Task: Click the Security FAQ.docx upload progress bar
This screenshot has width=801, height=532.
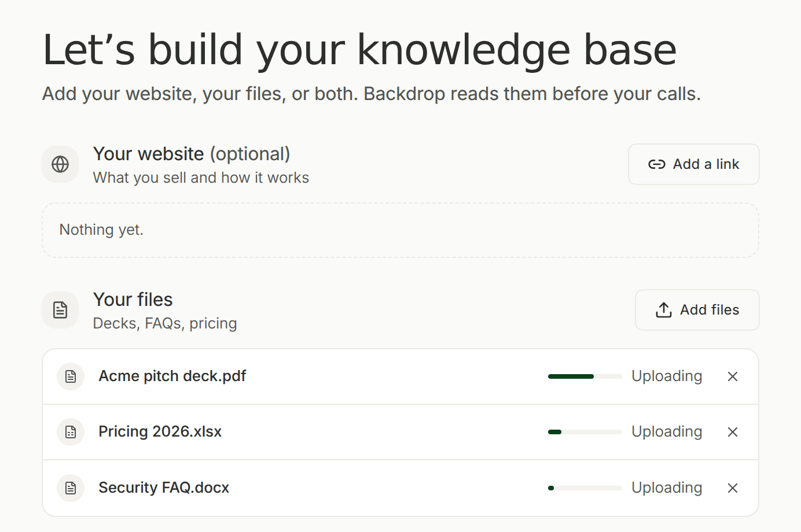Action: 585,488
